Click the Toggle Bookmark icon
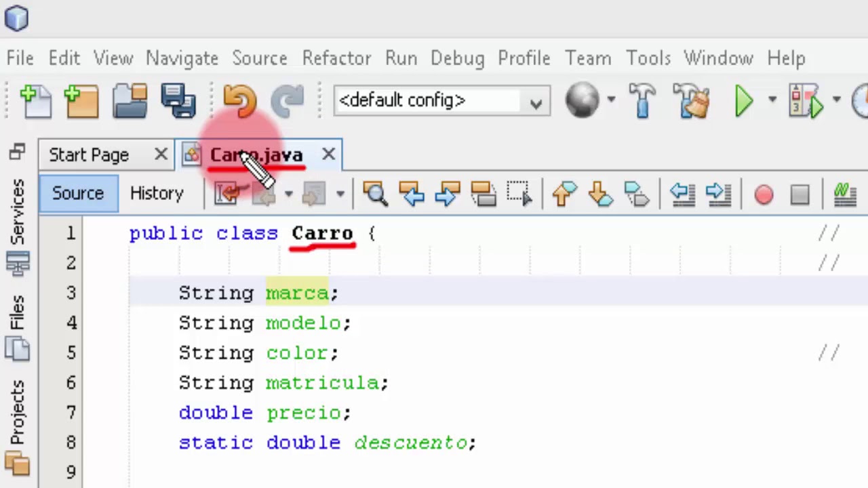This screenshot has height=488, width=868. 637,194
